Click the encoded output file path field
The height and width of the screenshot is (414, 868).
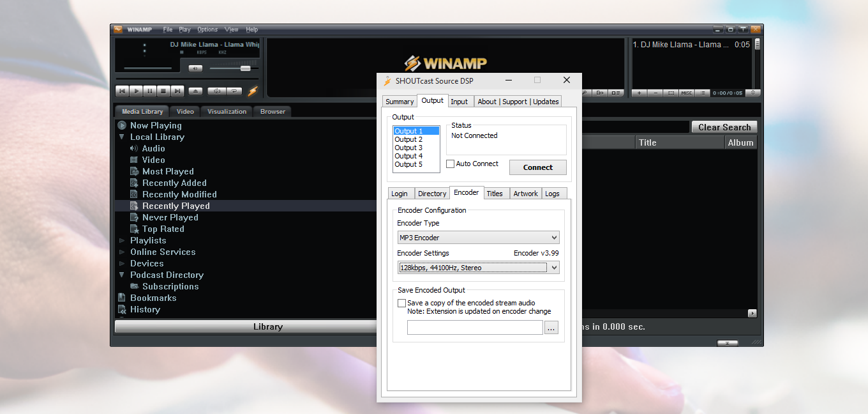coord(475,327)
